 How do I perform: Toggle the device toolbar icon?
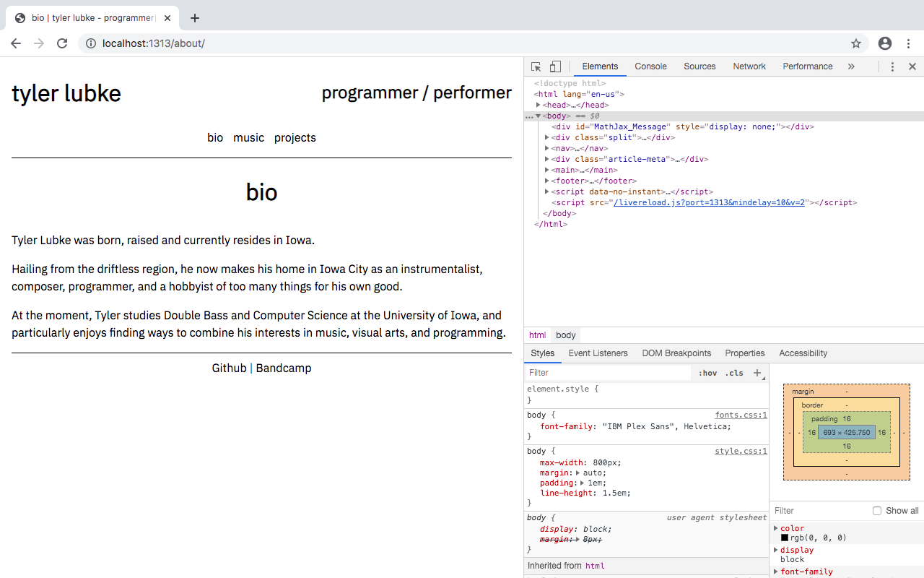tap(554, 66)
